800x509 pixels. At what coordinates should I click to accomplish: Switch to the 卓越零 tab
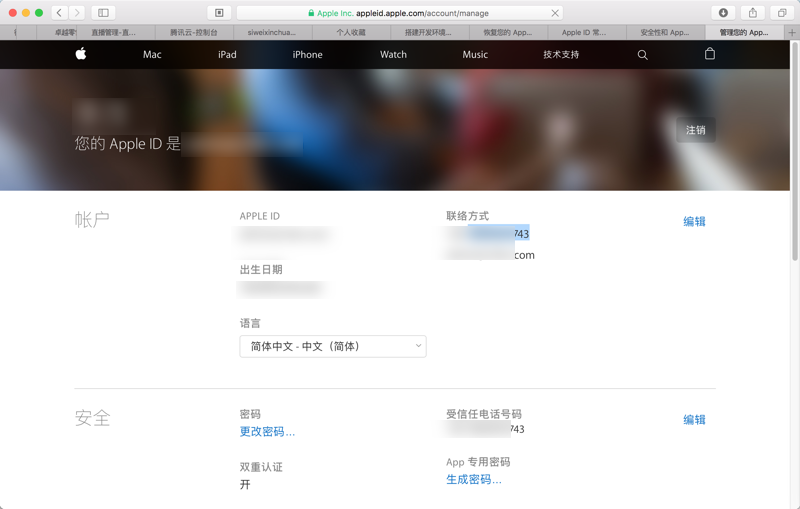[57, 33]
